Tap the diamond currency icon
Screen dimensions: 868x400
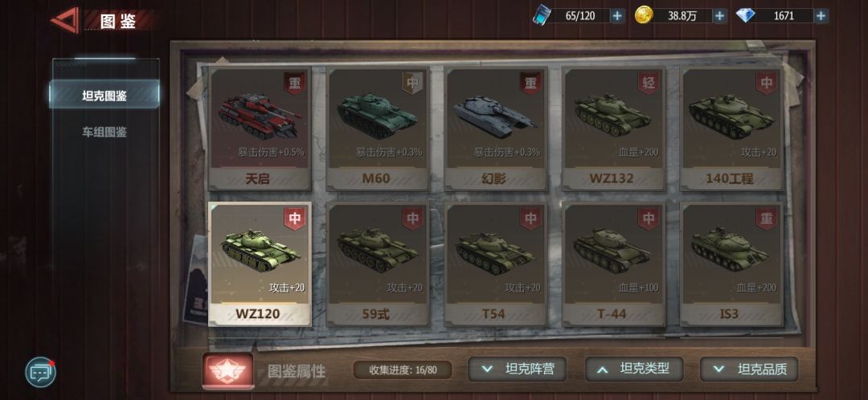click(746, 15)
